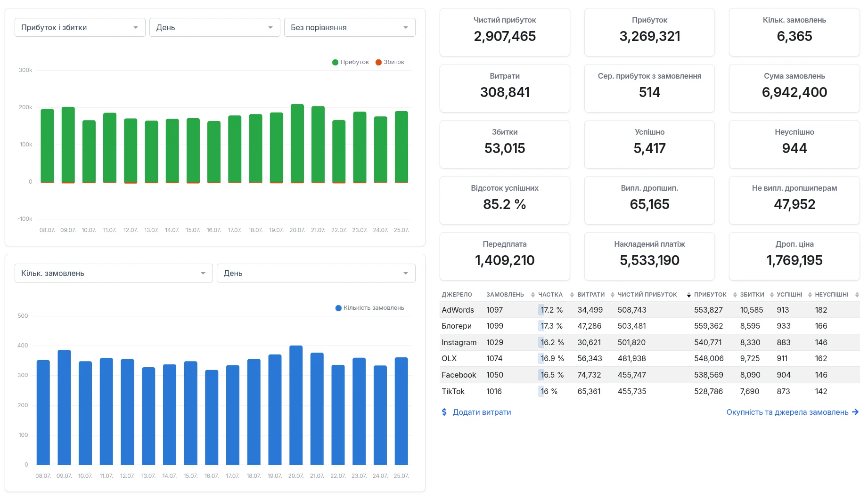Toggle the Кількість замовлень legend item
The width and height of the screenshot is (868, 500).
[x=369, y=308]
